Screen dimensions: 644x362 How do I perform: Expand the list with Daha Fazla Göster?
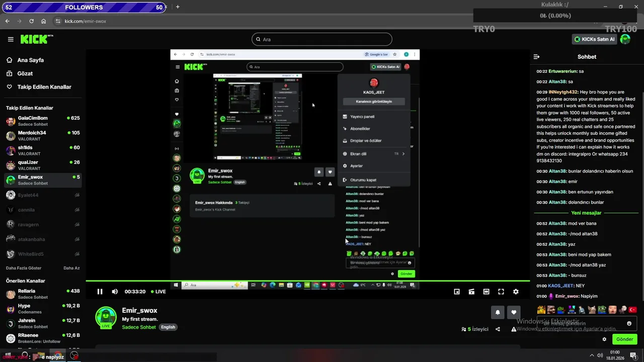pyautogui.click(x=24, y=268)
